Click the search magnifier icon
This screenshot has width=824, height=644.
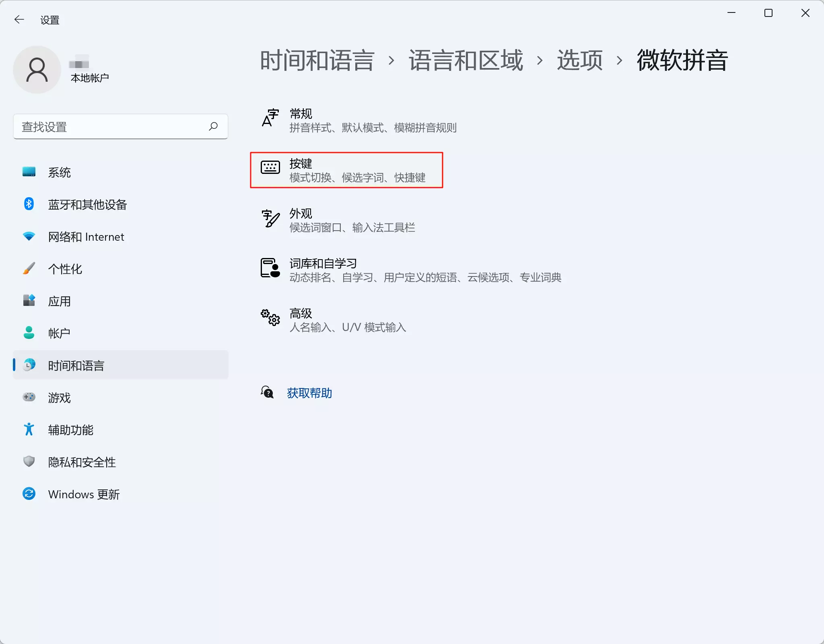coord(213,127)
